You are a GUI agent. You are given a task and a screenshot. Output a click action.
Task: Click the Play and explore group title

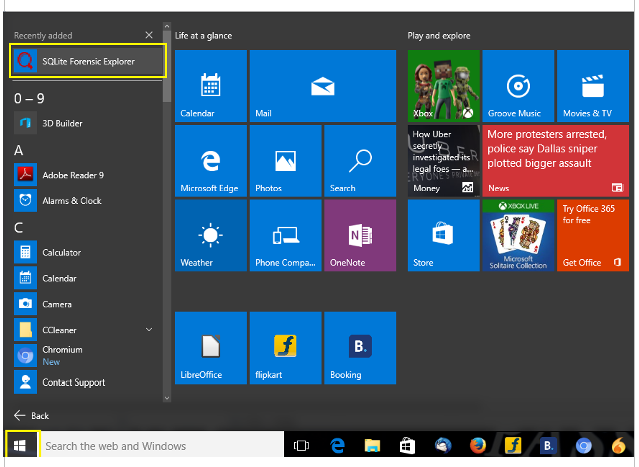click(x=439, y=36)
